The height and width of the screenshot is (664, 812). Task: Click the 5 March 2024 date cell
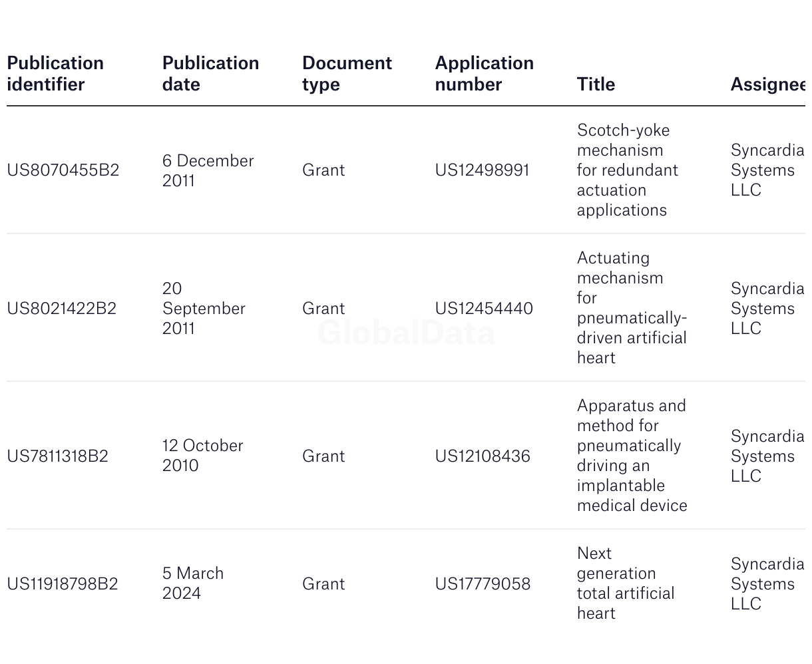pos(193,583)
